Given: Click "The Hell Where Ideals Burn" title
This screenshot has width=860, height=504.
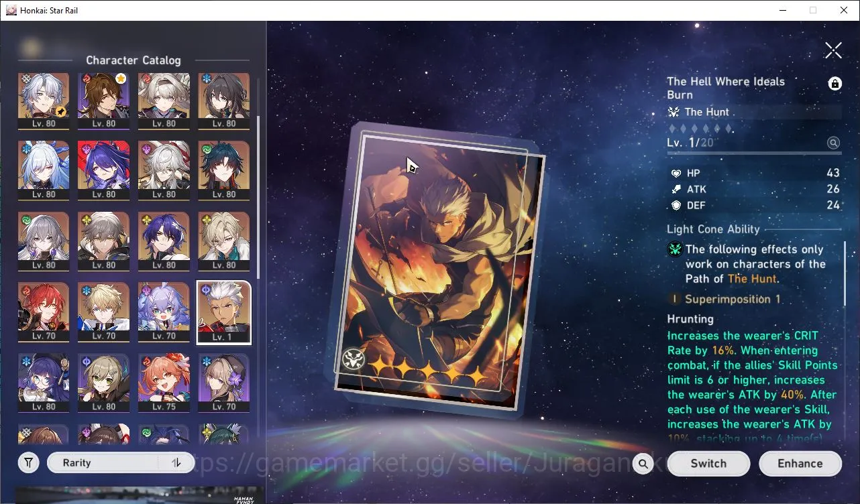Looking at the screenshot, I should point(726,88).
